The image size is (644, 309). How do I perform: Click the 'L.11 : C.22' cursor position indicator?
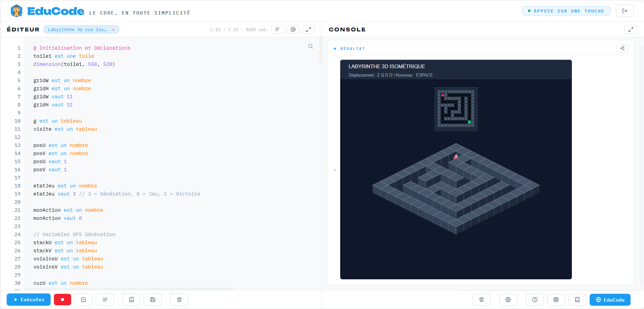[225, 30]
